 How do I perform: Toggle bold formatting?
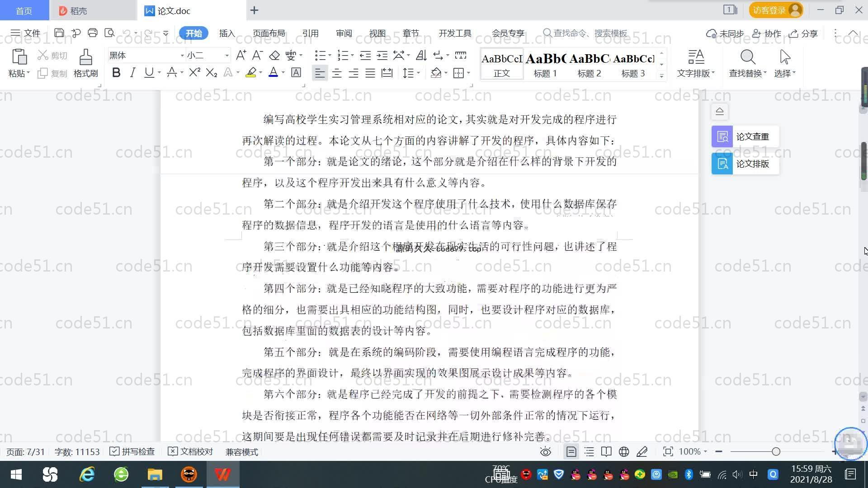point(116,72)
